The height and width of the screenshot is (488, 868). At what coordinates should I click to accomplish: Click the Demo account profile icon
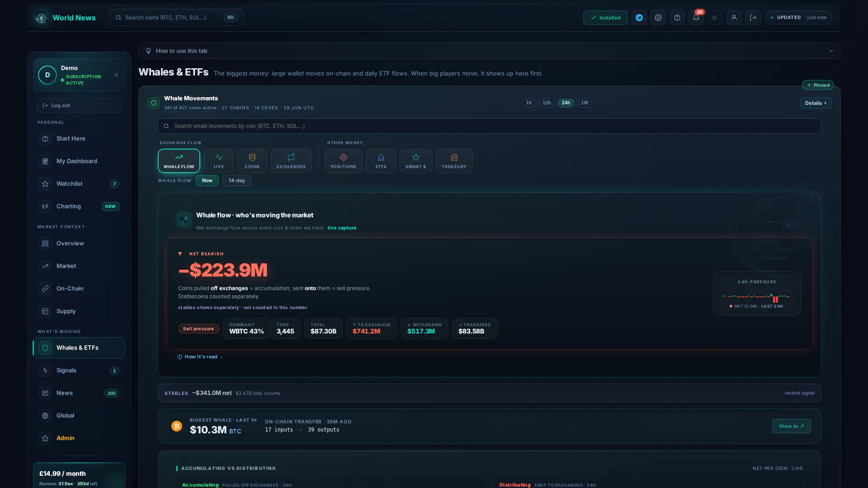[116, 75]
